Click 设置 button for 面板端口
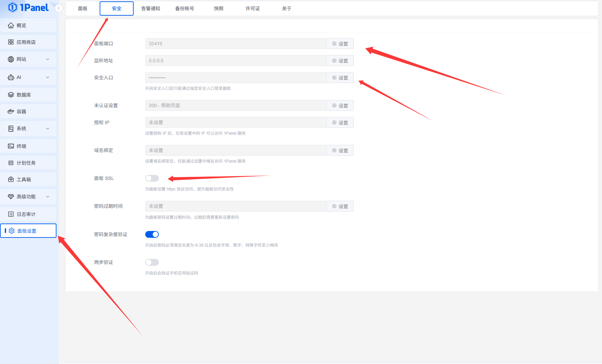Screen dimensions: 602x364 tap(340, 44)
